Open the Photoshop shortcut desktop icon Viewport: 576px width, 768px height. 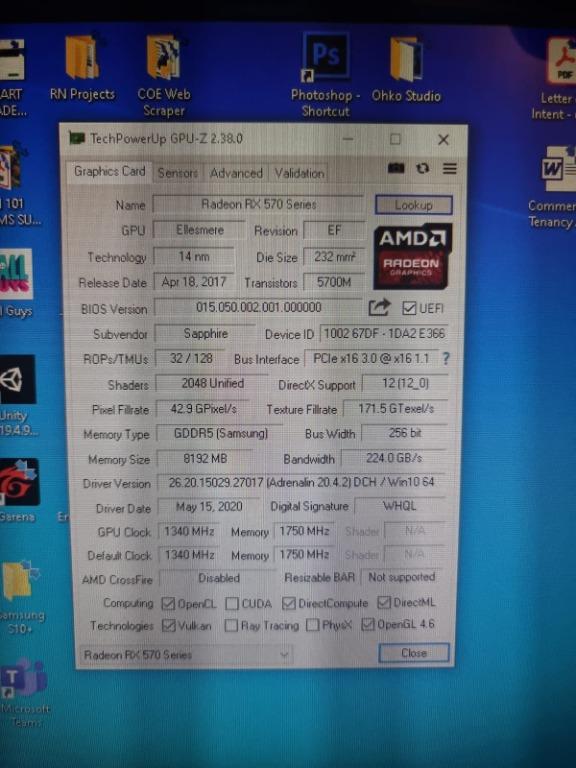(x=325, y=76)
